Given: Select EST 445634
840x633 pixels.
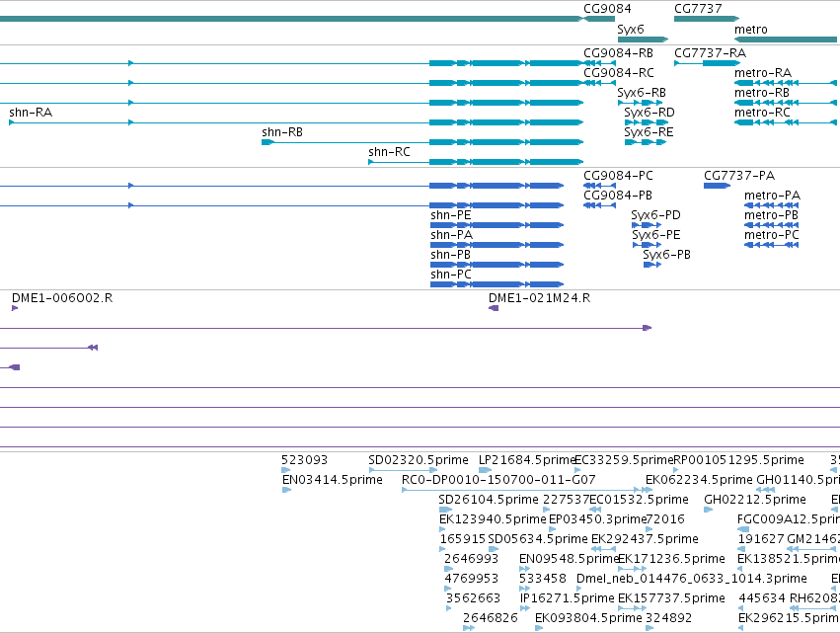Looking at the screenshot, I should pos(741,608).
